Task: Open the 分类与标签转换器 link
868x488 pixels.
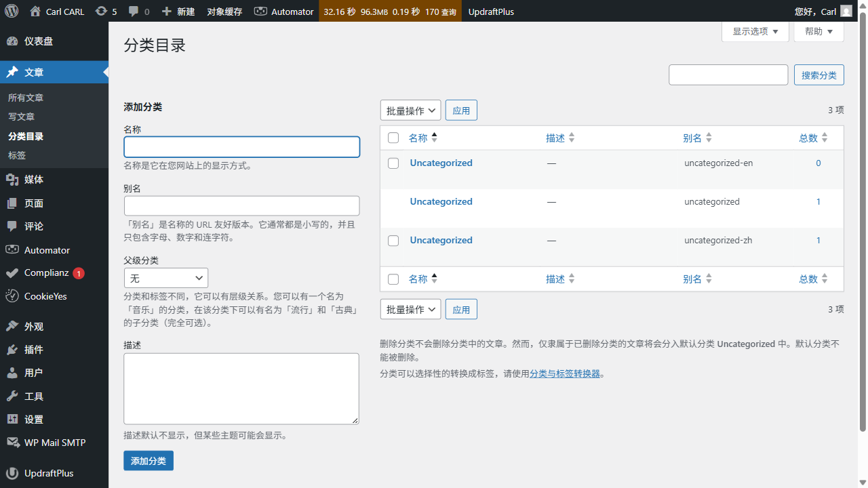Action: [565, 373]
